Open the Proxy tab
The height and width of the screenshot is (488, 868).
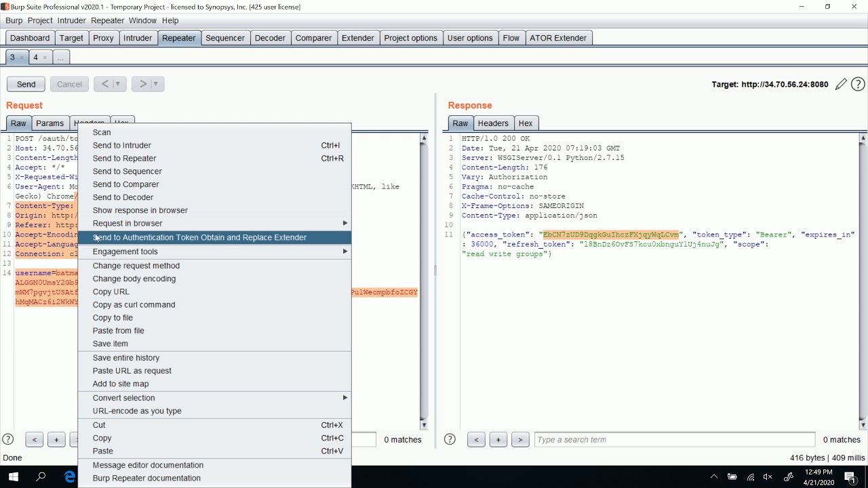tap(103, 38)
